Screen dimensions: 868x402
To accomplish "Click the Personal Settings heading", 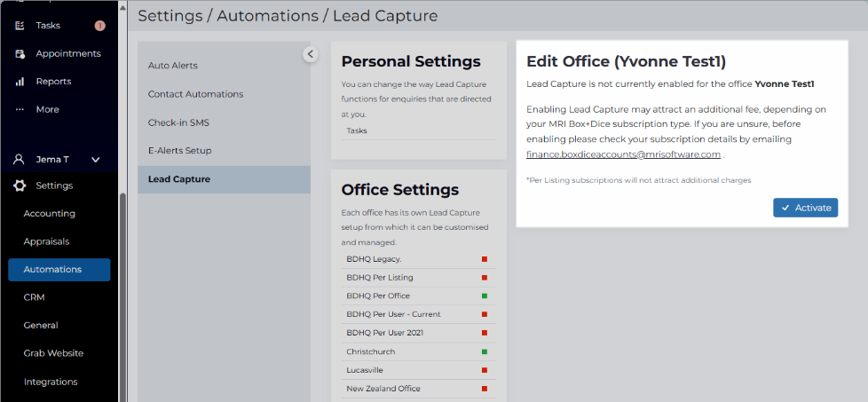I will tap(411, 61).
